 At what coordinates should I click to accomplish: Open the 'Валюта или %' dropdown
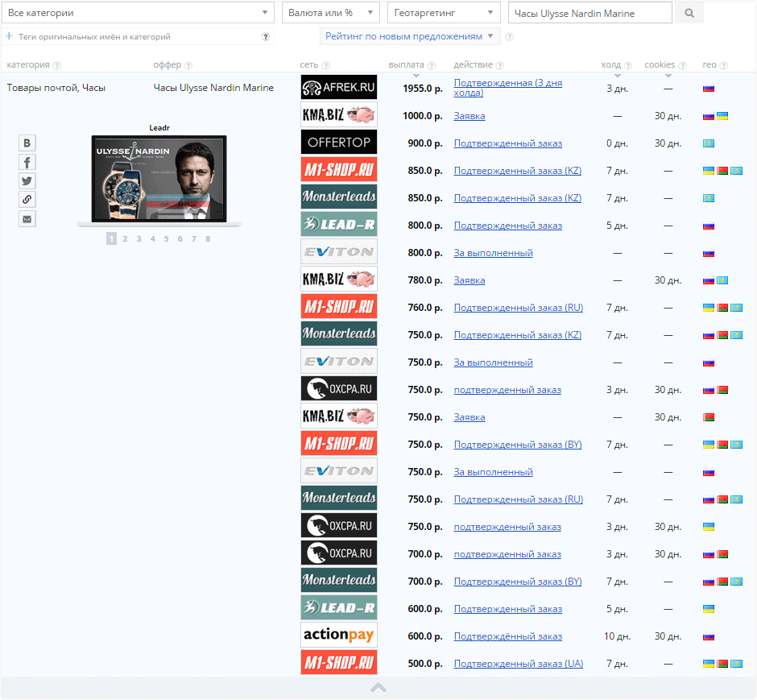click(330, 13)
